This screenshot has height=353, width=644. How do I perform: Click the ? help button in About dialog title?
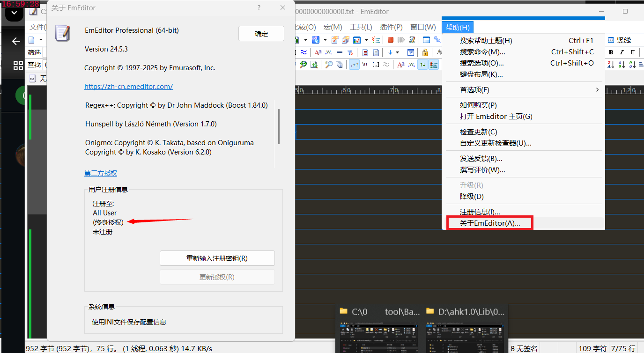(x=259, y=8)
